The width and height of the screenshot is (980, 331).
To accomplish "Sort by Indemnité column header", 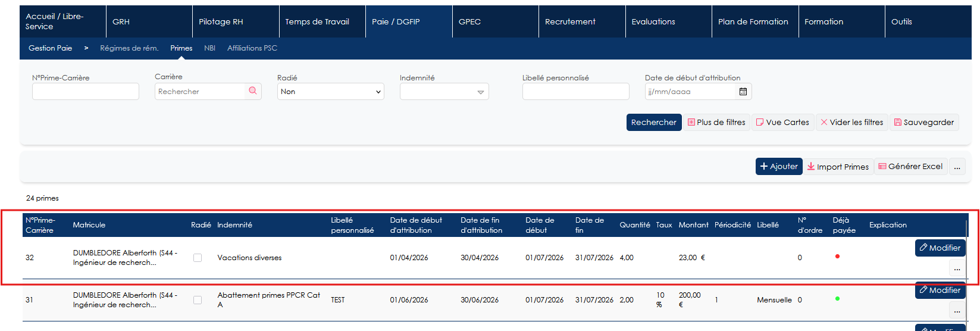I will [x=234, y=225].
